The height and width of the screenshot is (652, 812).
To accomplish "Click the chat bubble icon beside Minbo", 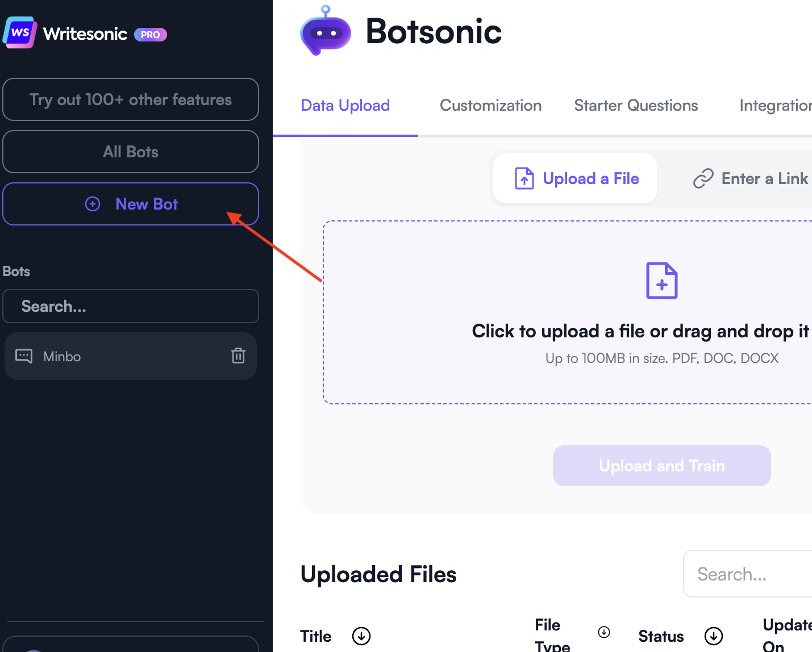I will [x=24, y=356].
